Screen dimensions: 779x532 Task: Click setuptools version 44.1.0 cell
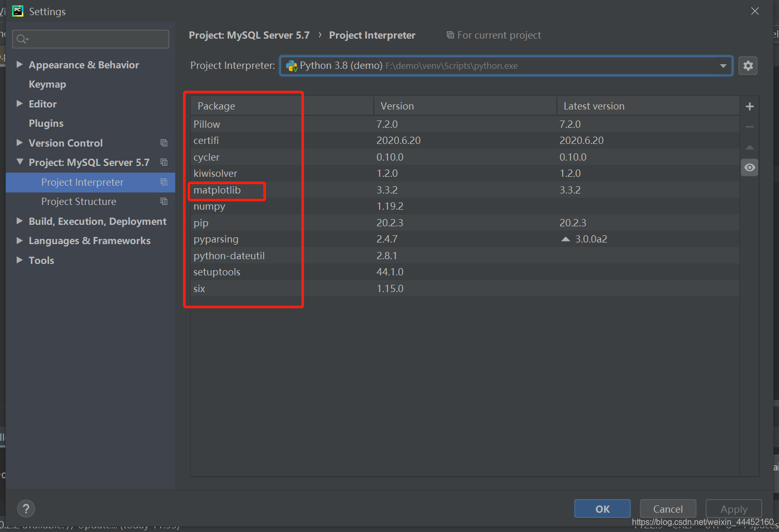(x=390, y=272)
